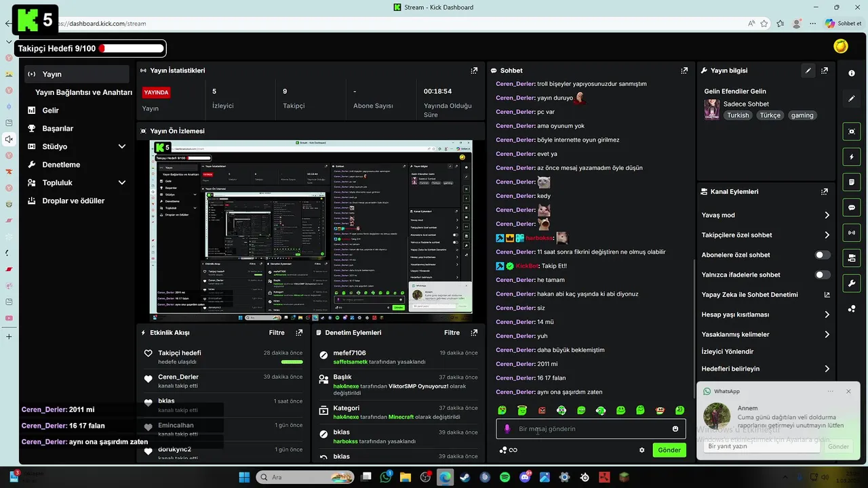The height and width of the screenshot is (488, 868).
Task: Click the pencil icon in the right sidebar
Action: click(x=852, y=99)
